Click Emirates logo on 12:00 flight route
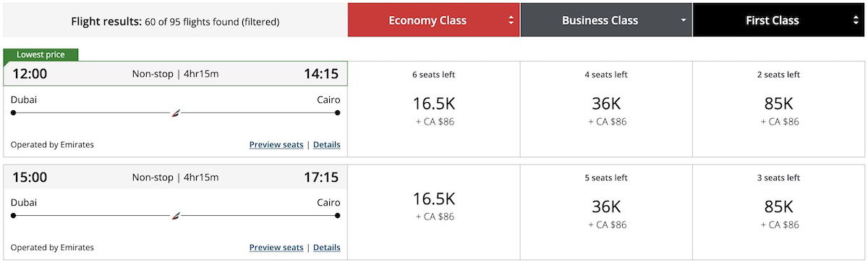 point(175,112)
